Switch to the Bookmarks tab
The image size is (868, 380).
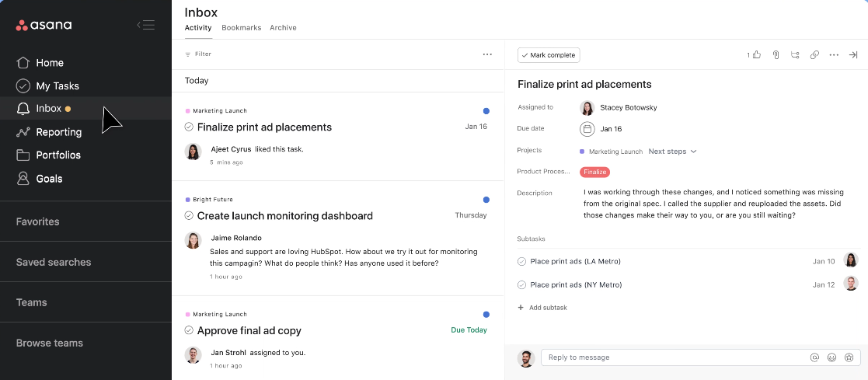[240, 28]
